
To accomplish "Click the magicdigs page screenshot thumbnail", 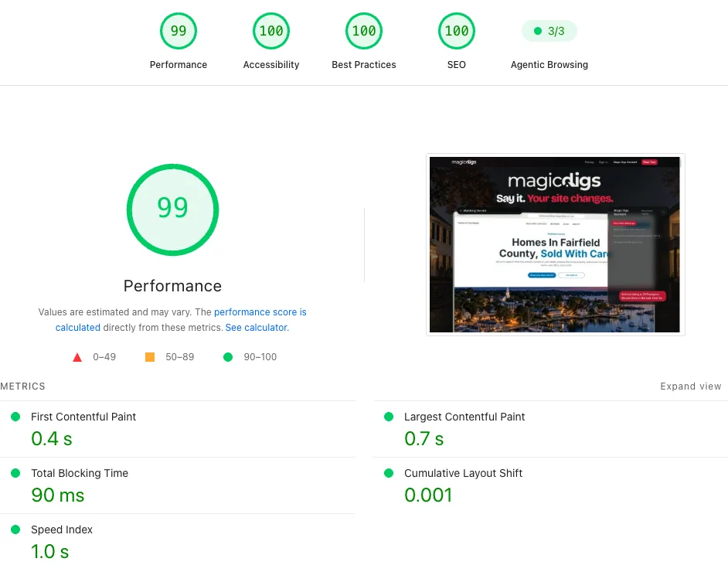I will click(x=555, y=245).
